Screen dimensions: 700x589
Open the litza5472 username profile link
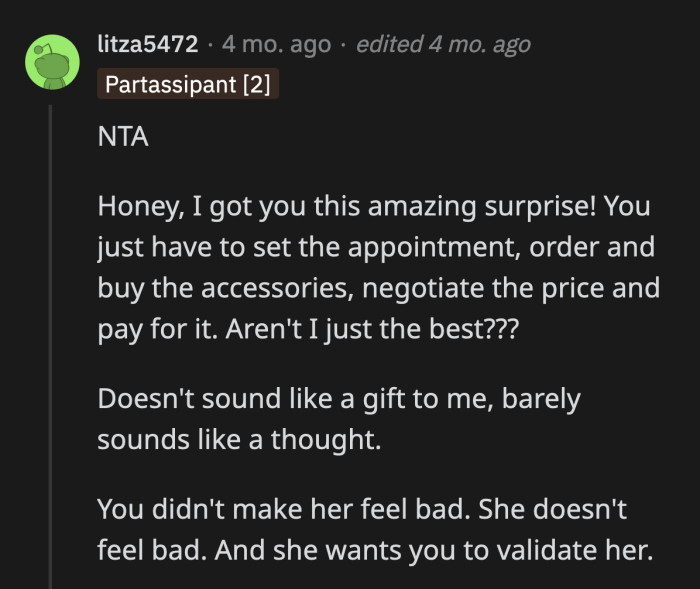[x=148, y=45]
